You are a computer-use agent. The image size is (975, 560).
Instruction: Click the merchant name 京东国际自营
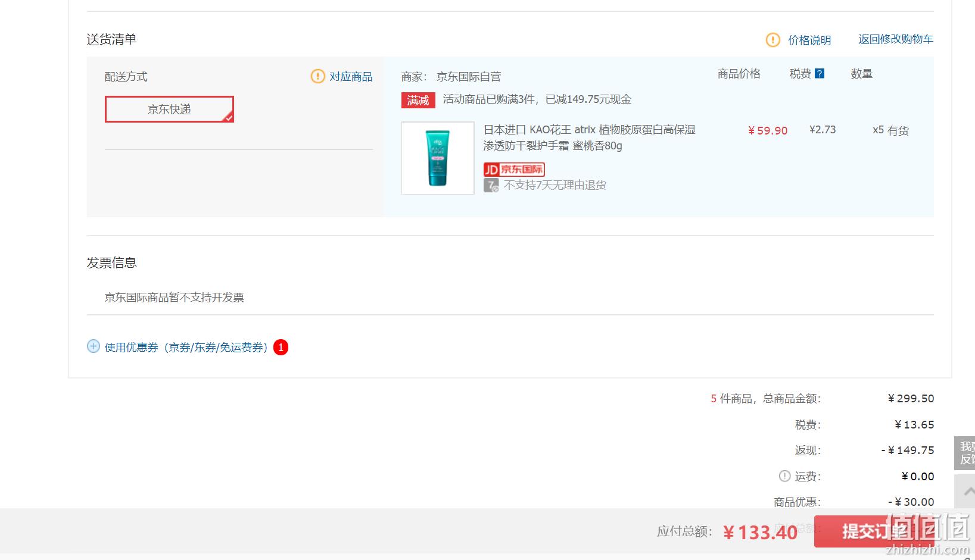[469, 77]
